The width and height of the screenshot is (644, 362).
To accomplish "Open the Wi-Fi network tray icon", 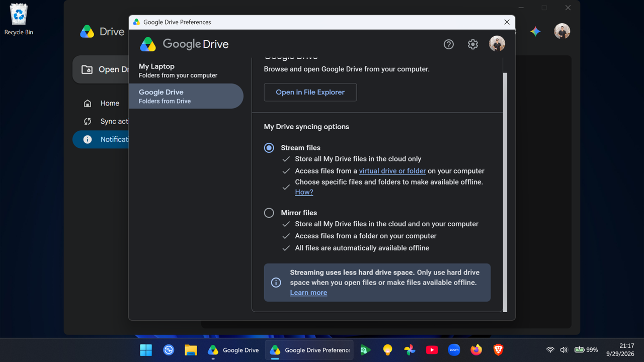I will click(x=550, y=350).
